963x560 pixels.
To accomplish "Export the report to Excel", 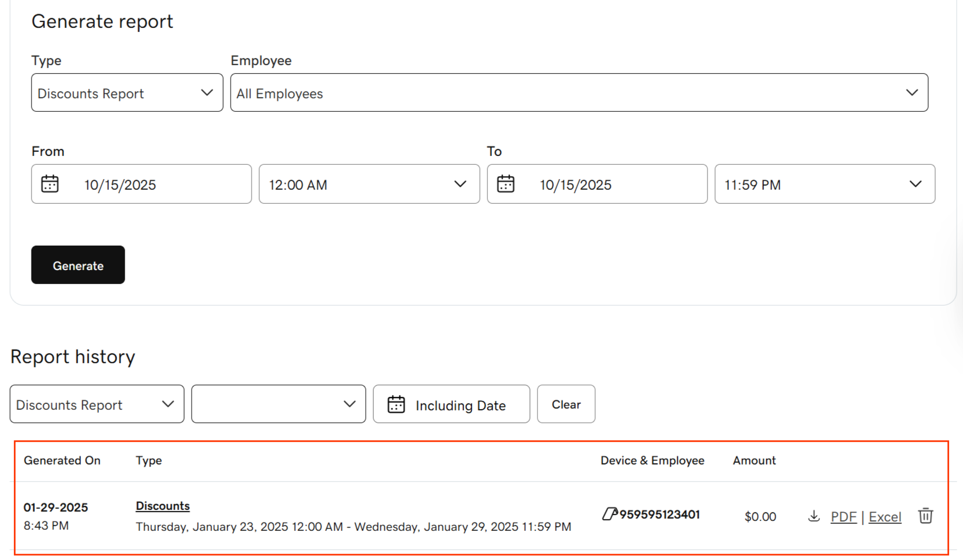I will (x=885, y=516).
